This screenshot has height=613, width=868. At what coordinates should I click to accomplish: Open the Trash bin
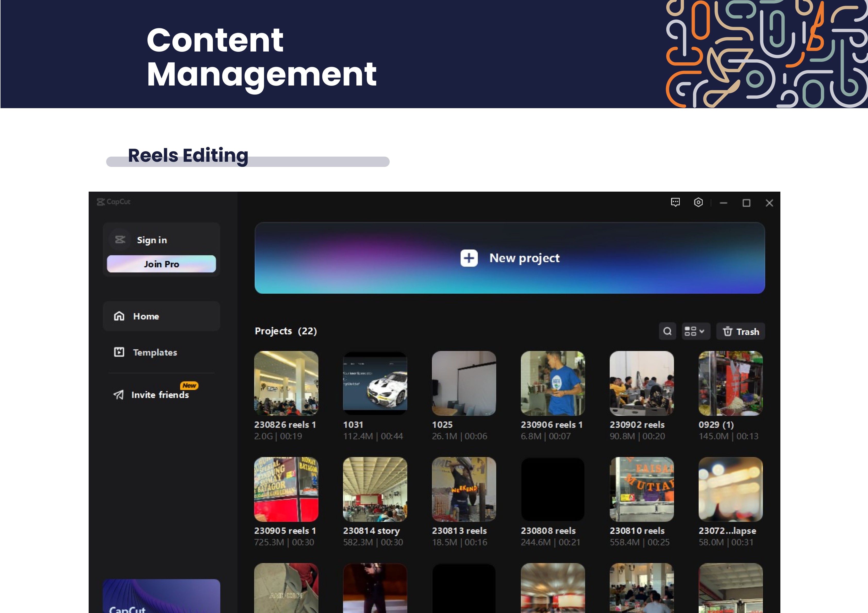tap(740, 331)
